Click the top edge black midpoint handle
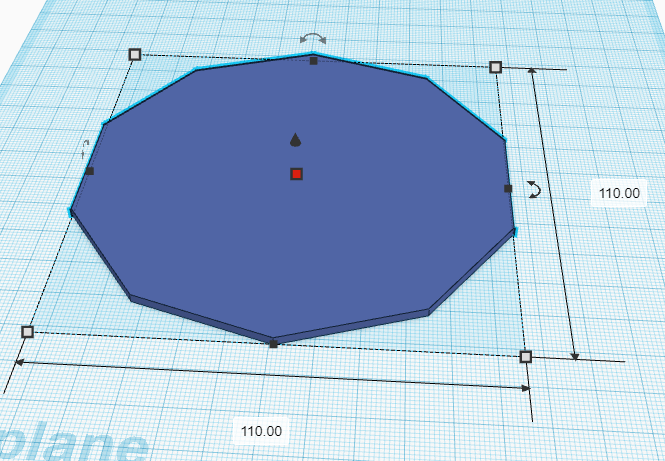 [x=313, y=61]
